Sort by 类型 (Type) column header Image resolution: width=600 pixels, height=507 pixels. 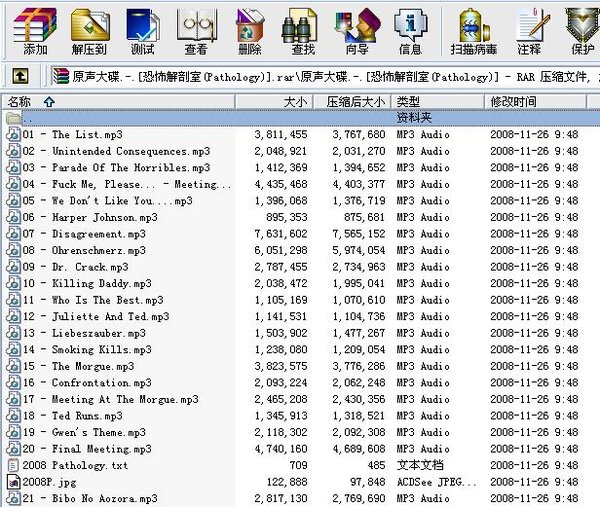[438, 102]
